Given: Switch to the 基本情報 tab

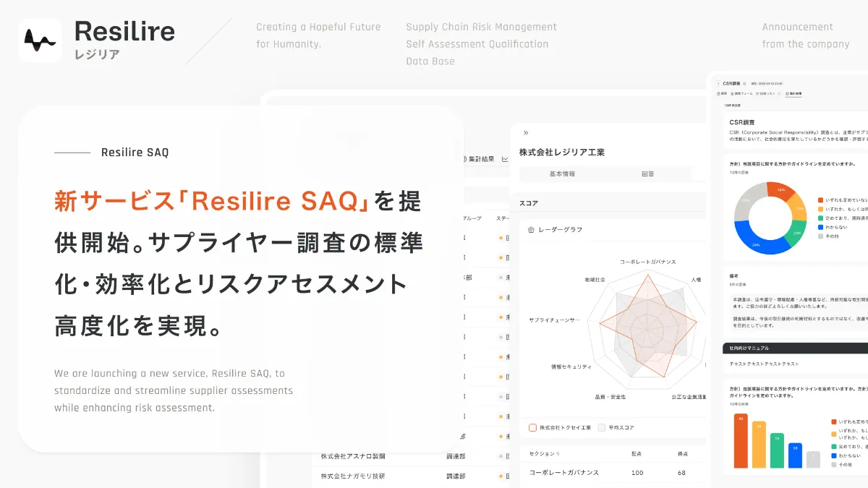Looking at the screenshot, I should click(563, 174).
